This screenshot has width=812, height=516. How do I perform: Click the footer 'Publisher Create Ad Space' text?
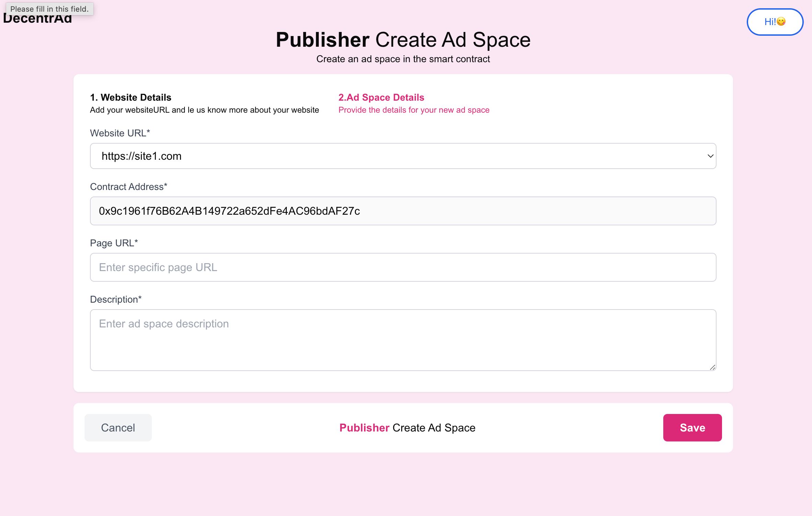(x=407, y=428)
